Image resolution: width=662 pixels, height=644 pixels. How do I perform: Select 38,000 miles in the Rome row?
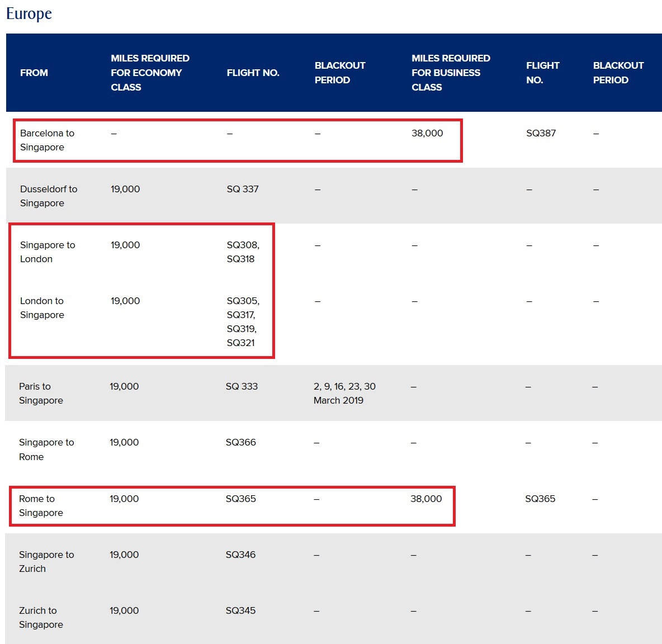click(x=426, y=499)
